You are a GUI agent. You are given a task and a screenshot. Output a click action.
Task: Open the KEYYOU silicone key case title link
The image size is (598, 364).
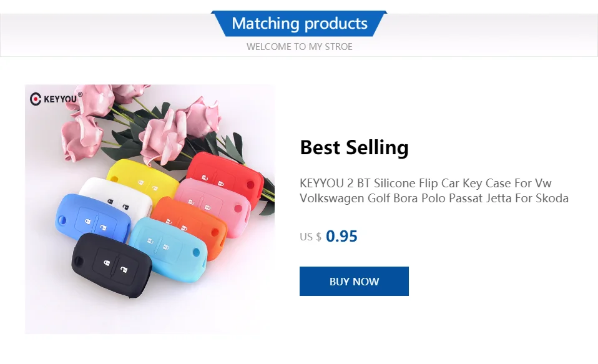434,191
